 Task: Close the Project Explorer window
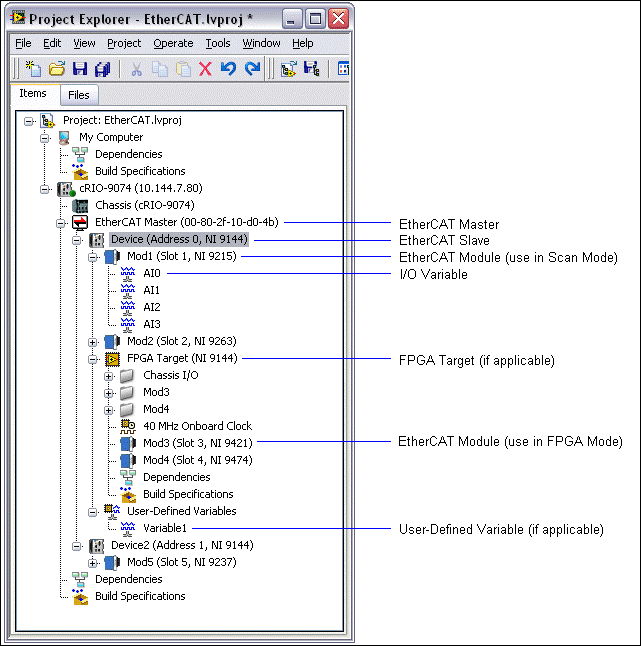(338, 19)
